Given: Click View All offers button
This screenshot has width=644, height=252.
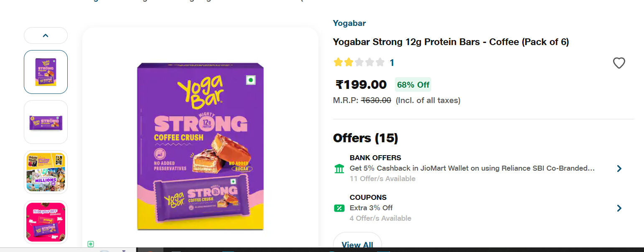Looking at the screenshot, I should (357, 244).
